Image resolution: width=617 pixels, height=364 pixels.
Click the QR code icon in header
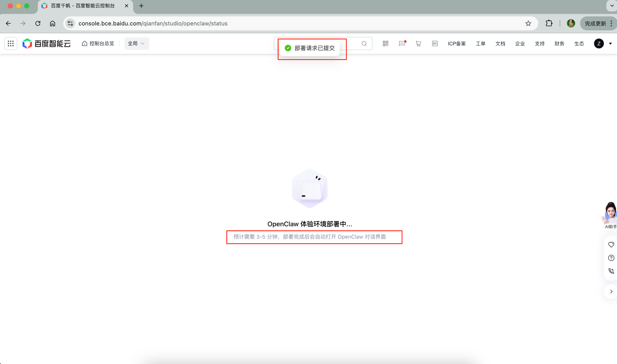click(385, 44)
